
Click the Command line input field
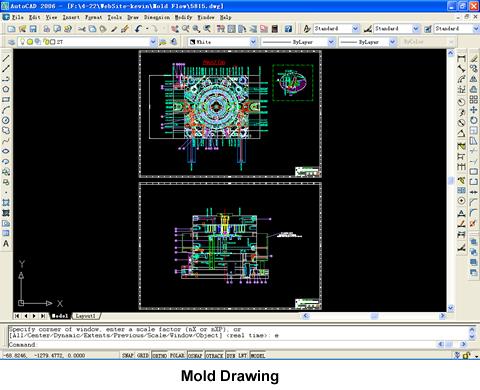tap(220, 344)
